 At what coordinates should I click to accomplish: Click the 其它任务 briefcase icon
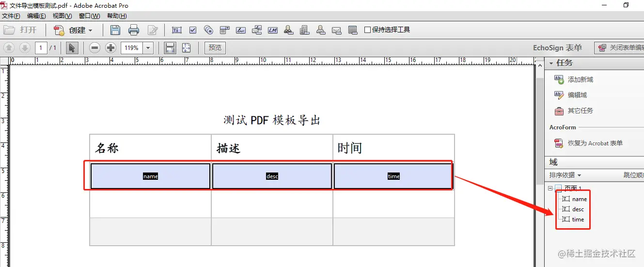(x=559, y=110)
